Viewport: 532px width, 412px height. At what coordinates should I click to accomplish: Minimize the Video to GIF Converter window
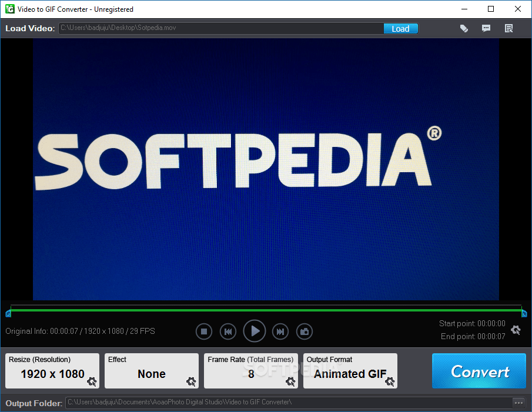tap(464, 9)
